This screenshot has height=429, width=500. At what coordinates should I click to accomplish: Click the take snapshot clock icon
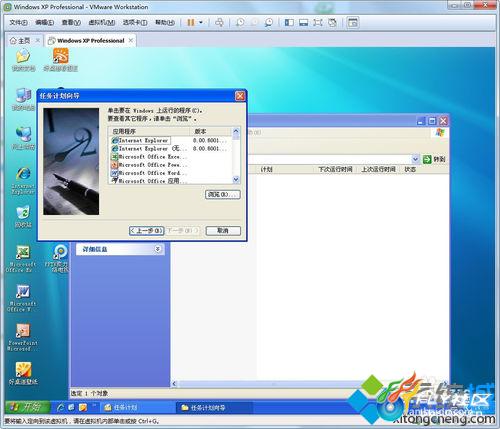[x=240, y=23]
